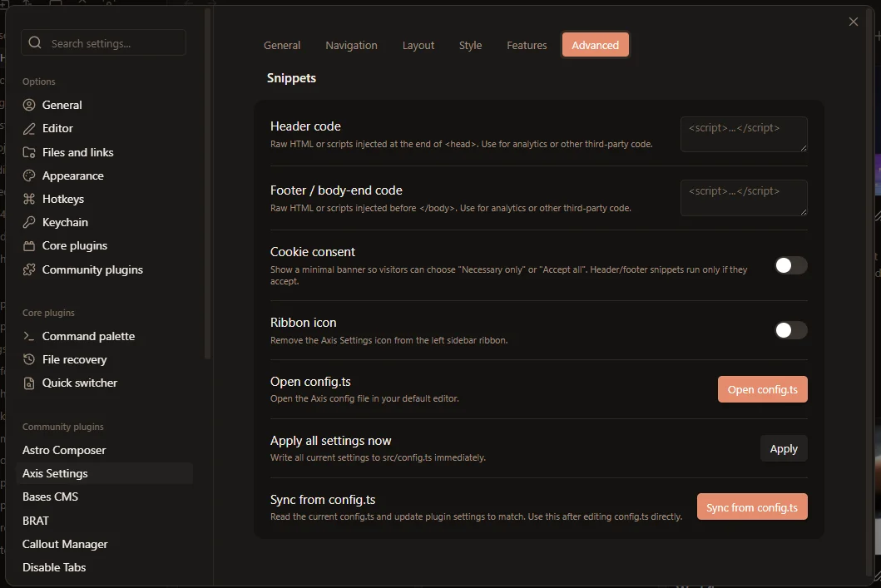Viewport: 881px width, 588px height.
Task: Click the Files and links folder icon
Action: 28,152
